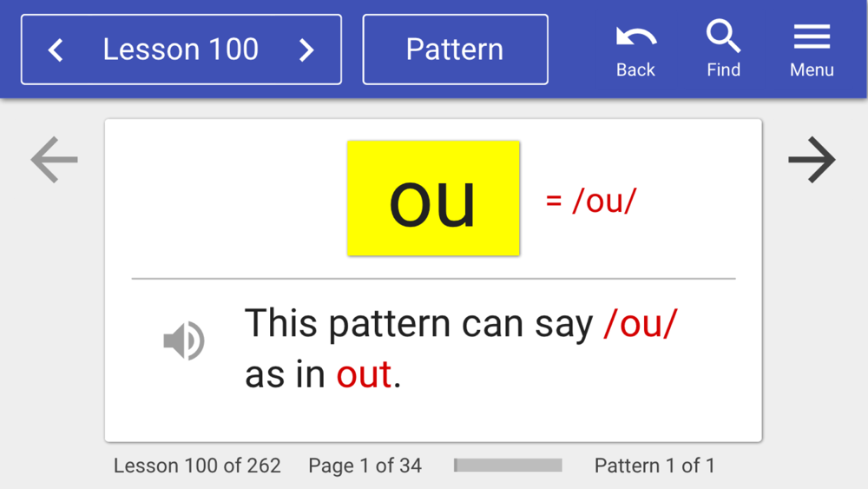This screenshot has height=489, width=868.
Task: Advance to the next page with the right arrow
Action: (x=812, y=160)
